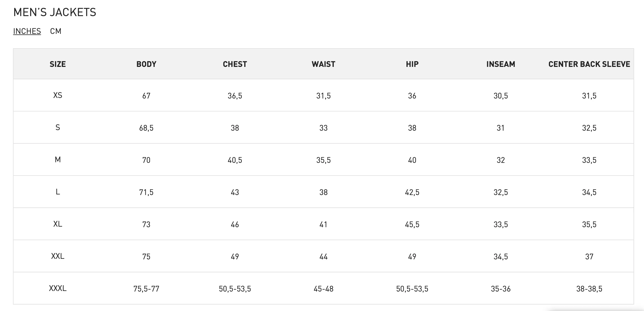644x311 pixels.
Task: Click the XXXL inseam range 35-36
Action: click(x=501, y=289)
